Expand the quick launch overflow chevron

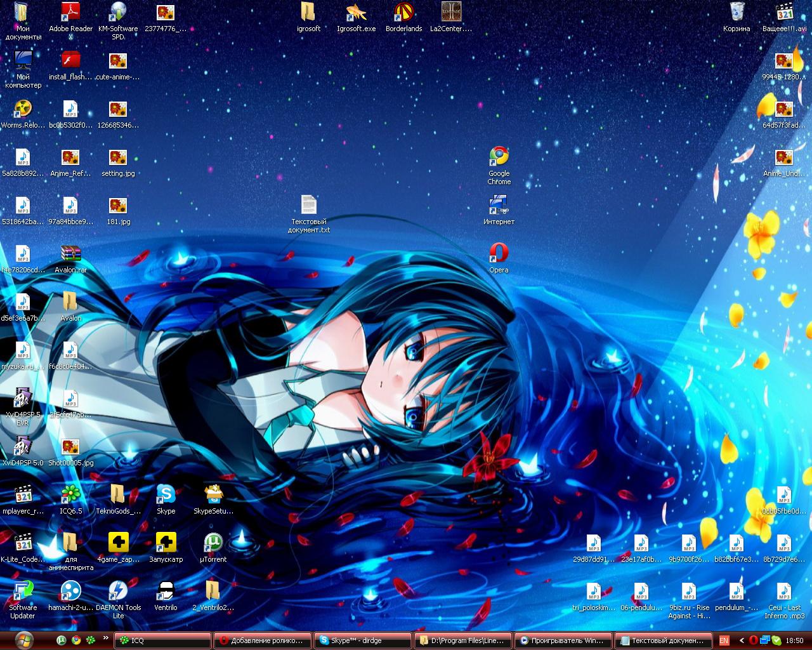click(105, 639)
